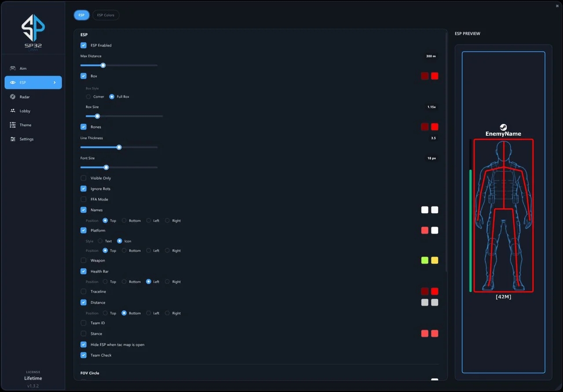Enable the Traceline checkbox

(84, 291)
